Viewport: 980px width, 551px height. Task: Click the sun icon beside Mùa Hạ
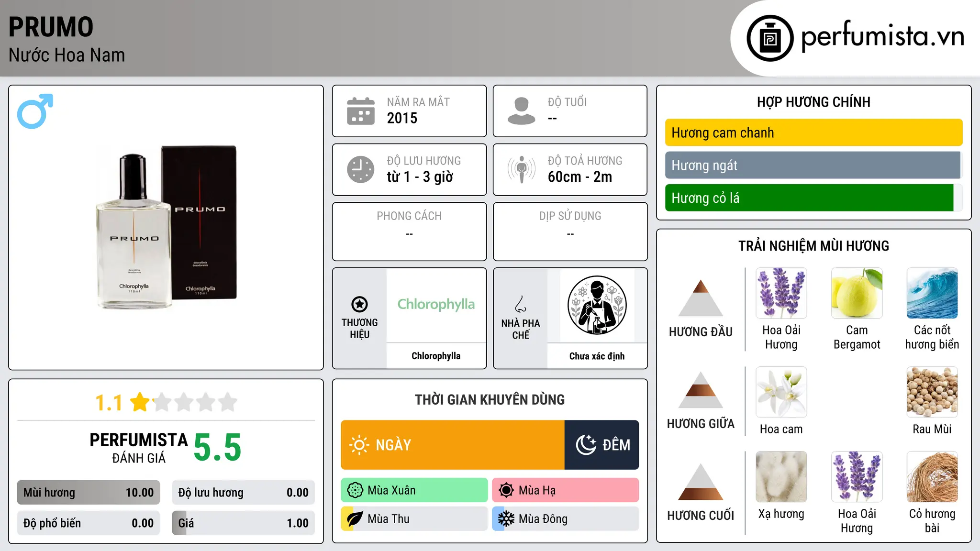click(506, 490)
